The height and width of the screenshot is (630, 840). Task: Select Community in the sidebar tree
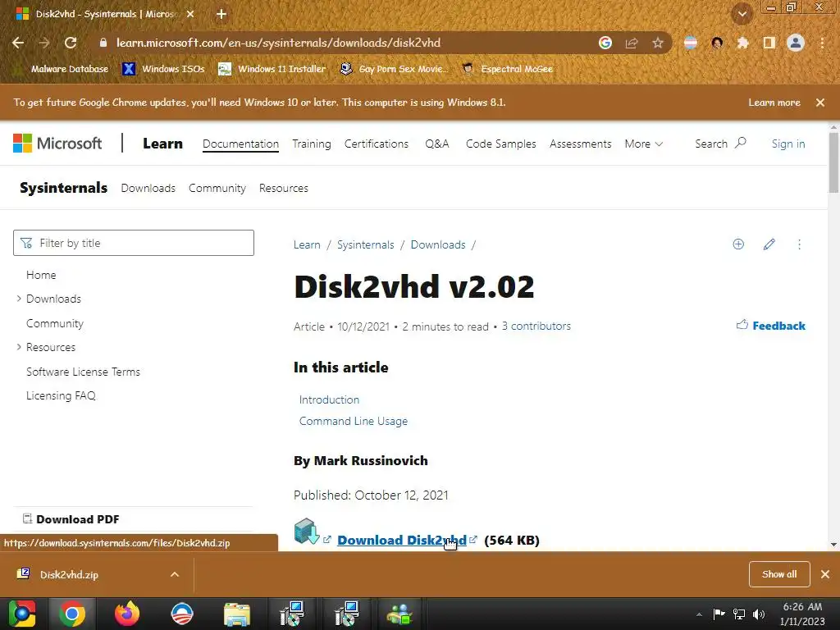pyautogui.click(x=55, y=323)
